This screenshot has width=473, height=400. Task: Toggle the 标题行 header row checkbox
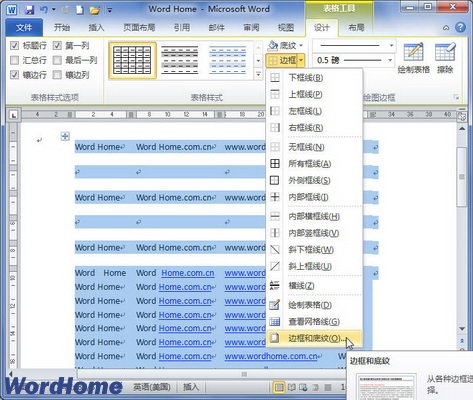14,45
